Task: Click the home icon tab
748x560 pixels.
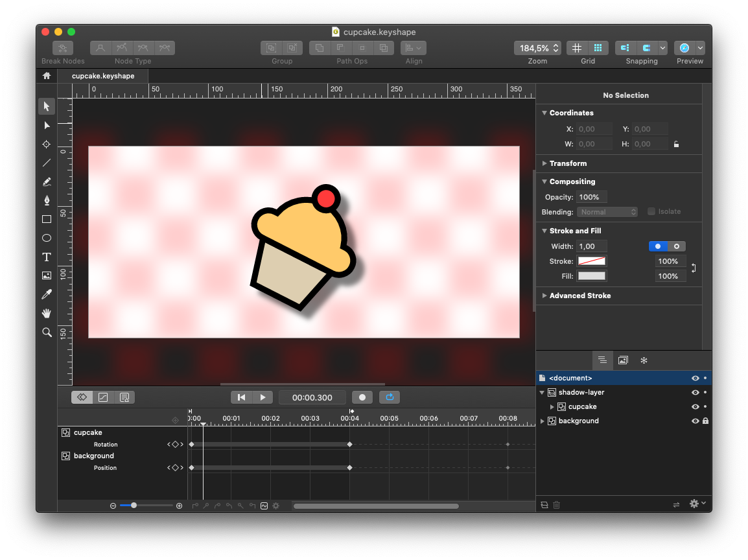Action: 47,76
